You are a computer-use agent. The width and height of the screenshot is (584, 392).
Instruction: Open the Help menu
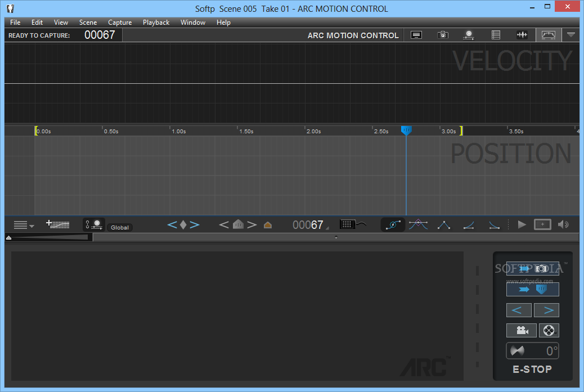pos(223,22)
